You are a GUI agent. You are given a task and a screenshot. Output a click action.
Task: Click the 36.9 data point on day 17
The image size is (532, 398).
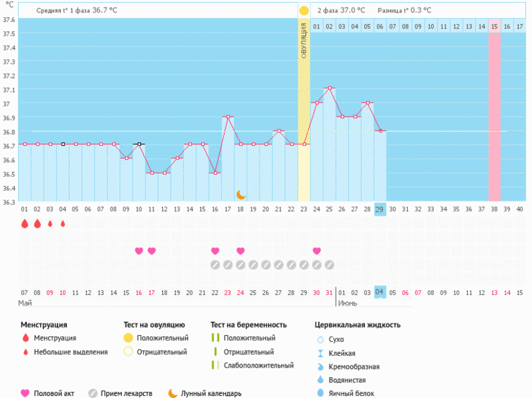tap(227, 117)
